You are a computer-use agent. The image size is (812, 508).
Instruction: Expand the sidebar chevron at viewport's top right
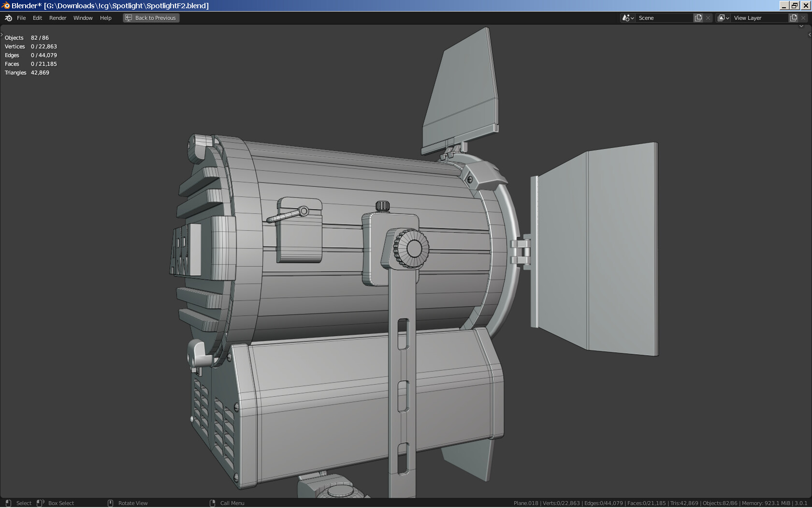801,27
